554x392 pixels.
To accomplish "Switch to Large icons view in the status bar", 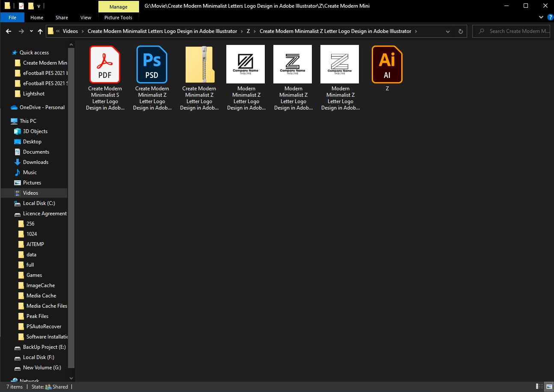I will (548, 387).
